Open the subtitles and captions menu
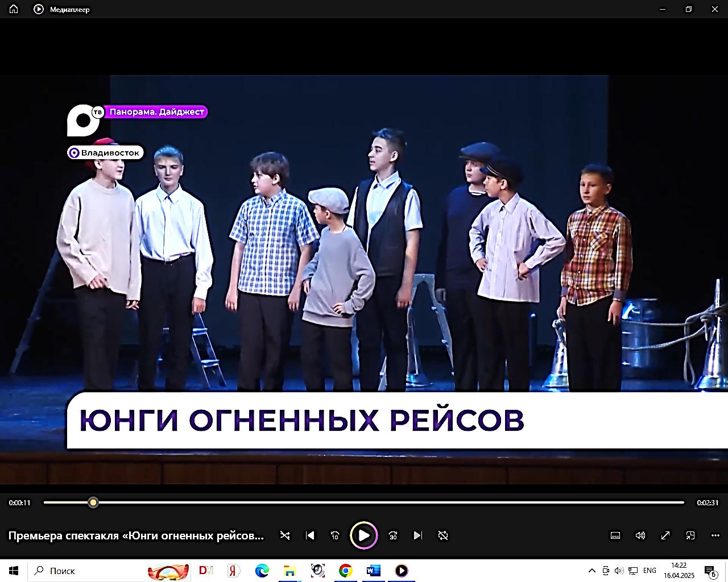 click(x=615, y=535)
